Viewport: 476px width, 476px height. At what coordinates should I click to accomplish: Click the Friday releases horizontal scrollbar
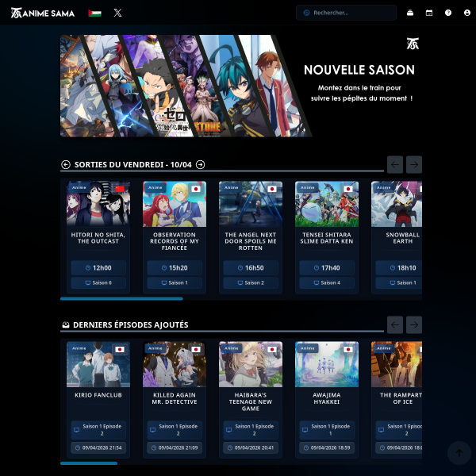click(x=121, y=298)
